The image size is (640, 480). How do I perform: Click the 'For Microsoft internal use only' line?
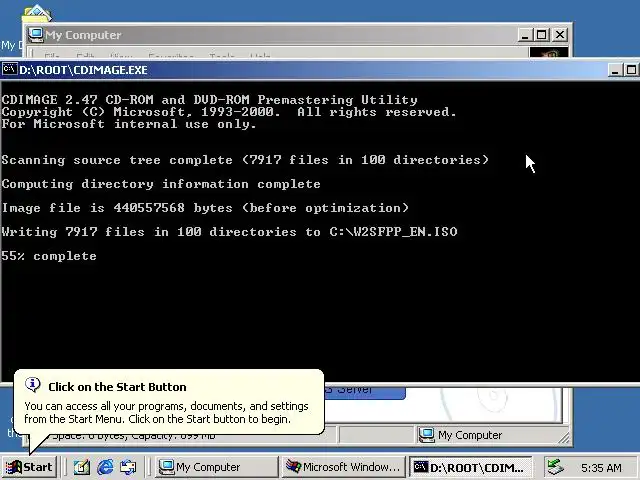(x=129, y=124)
